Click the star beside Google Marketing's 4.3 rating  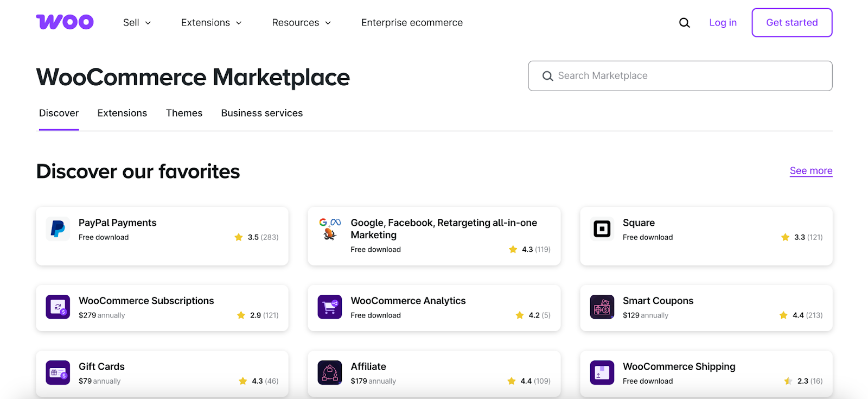coord(513,249)
